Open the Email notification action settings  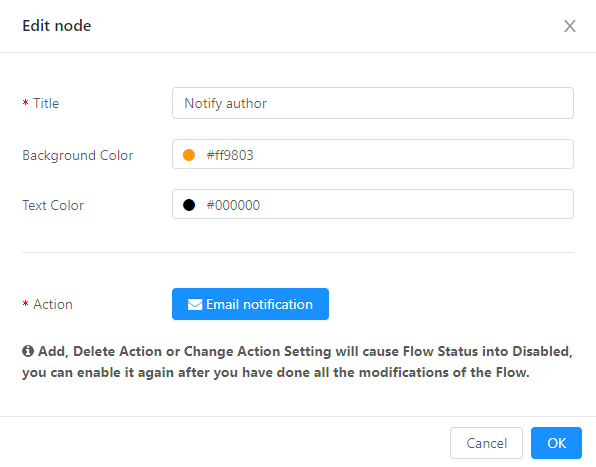pyautogui.click(x=250, y=304)
